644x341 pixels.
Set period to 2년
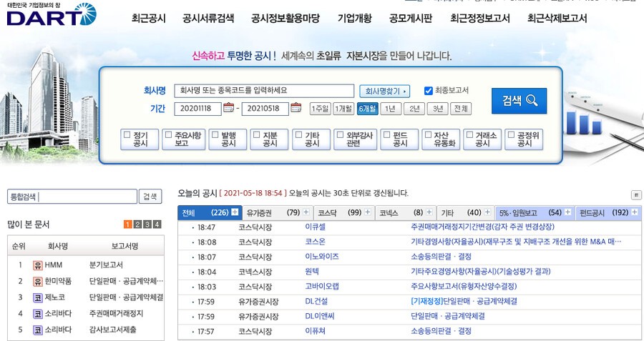pos(414,109)
